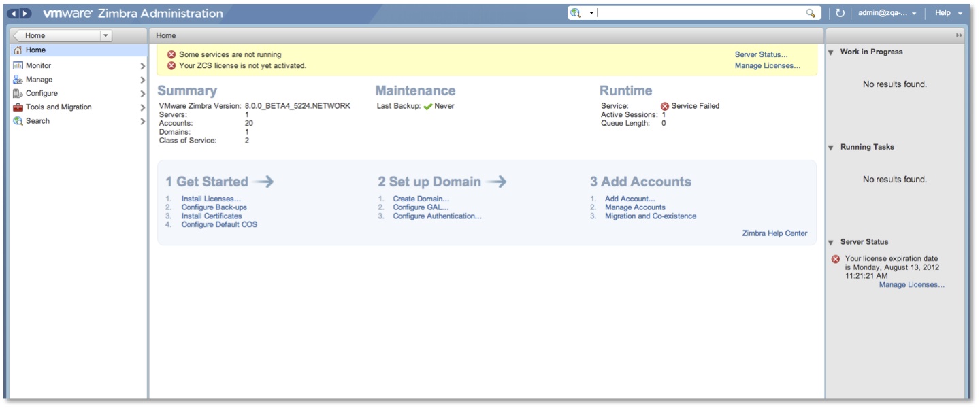The image size is (980, 408).
Task: Open the Install Licenses... link
Action: [x=211, y=199]
